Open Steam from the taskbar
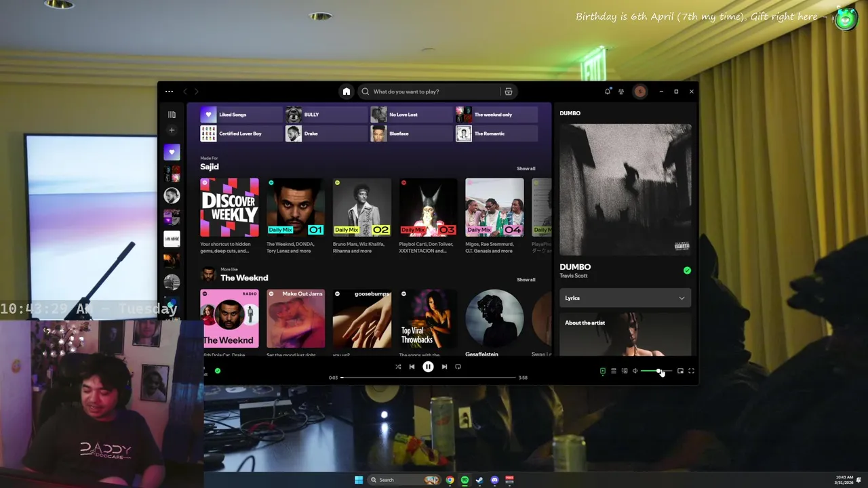868x488 pixels. pos(479,480)
